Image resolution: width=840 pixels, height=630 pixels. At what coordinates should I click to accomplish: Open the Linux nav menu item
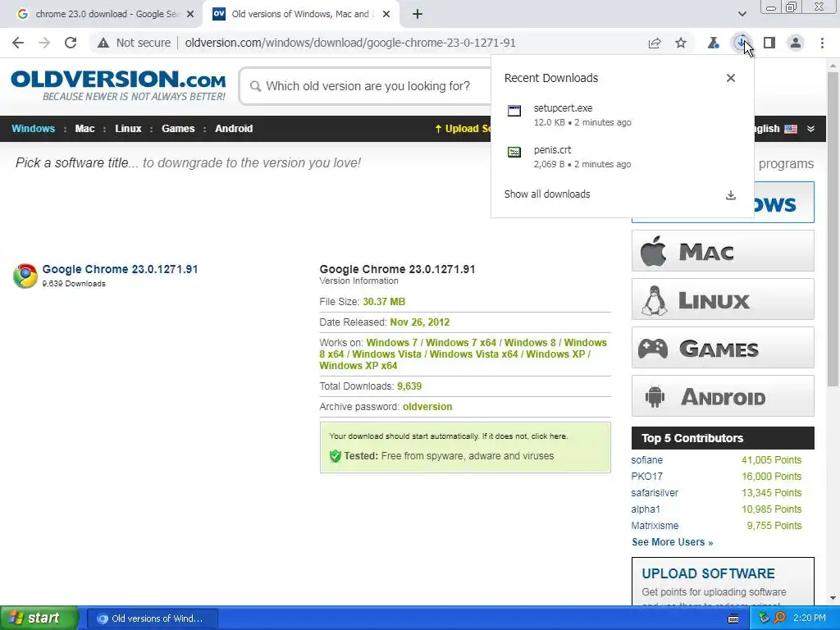[x=128, y=129]
